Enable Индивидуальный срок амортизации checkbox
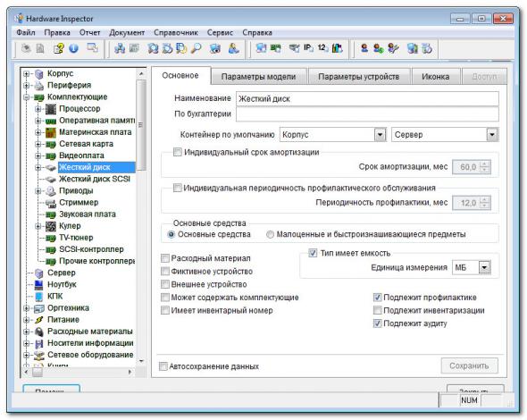Viewport: 527px width, 420px height. point(178,152)
